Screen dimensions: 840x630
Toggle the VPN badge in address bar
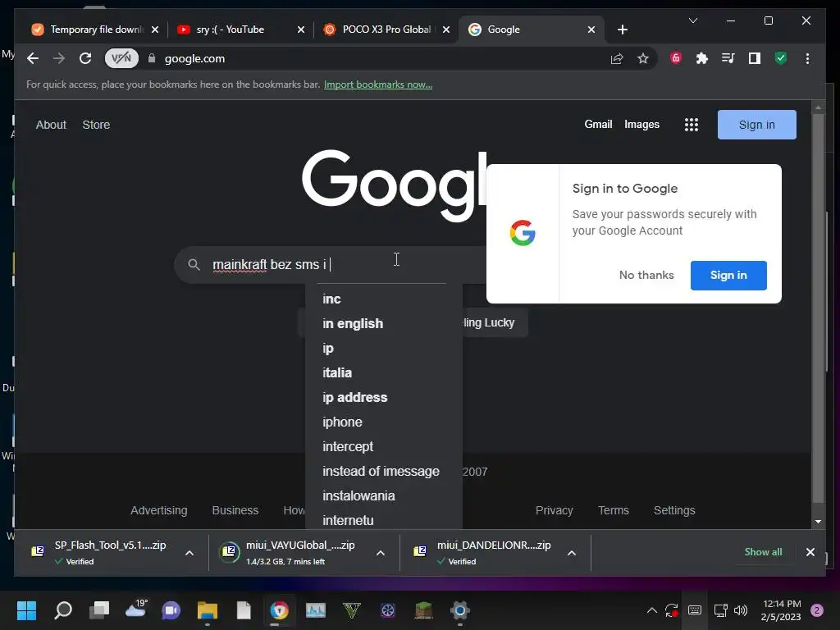121,58
